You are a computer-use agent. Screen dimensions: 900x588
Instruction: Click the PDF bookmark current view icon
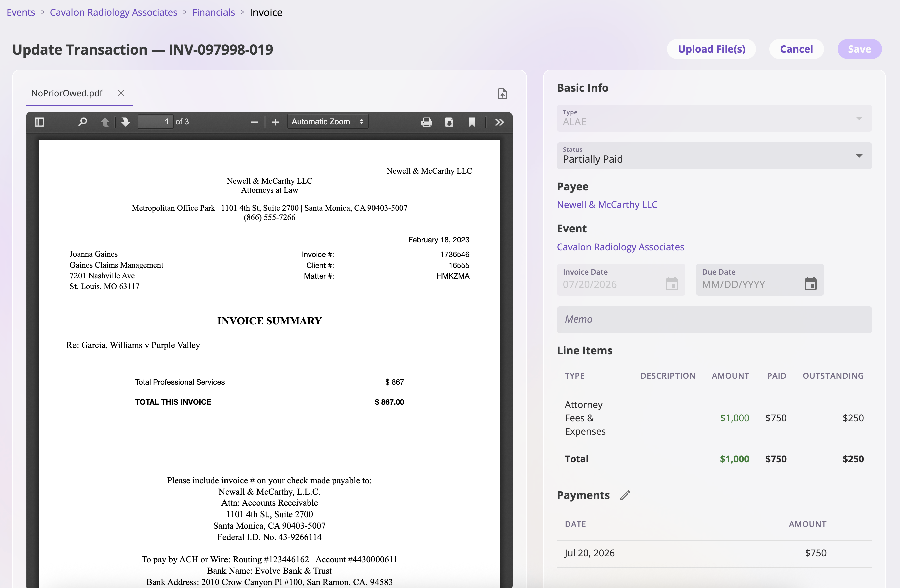coord(472,122)
